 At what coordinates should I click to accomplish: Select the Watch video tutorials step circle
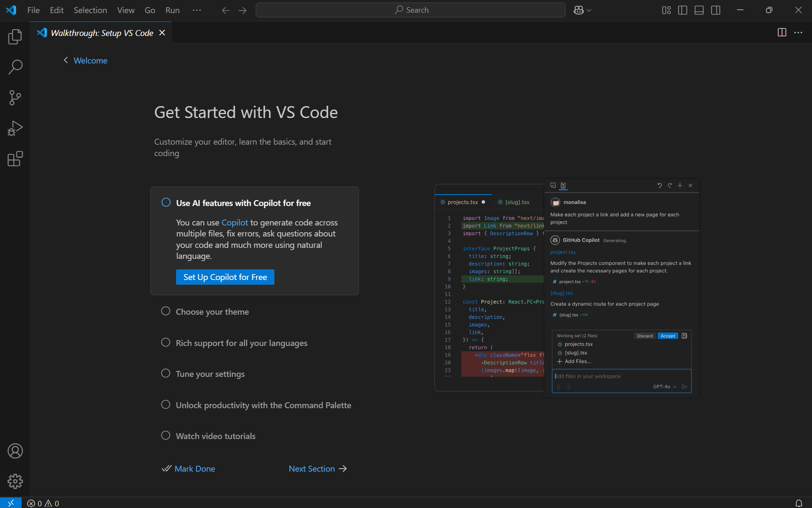(x=166, y=435)
